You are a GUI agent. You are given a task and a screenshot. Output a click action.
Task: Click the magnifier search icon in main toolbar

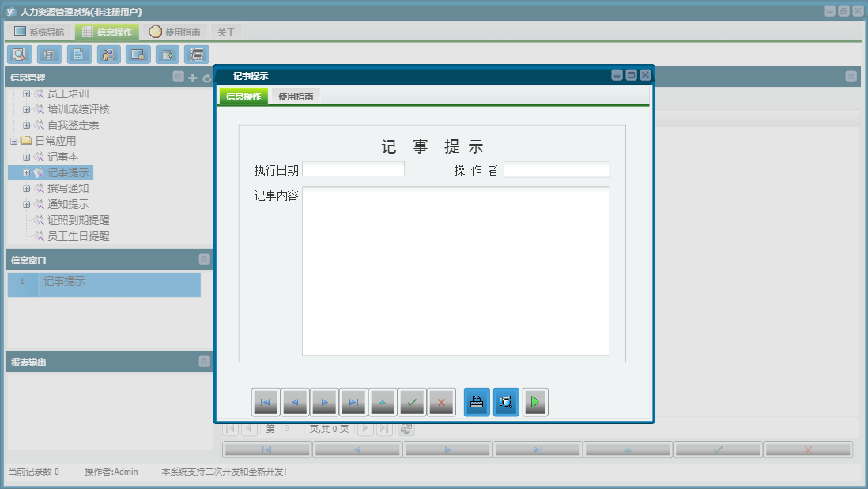(20, 55)
